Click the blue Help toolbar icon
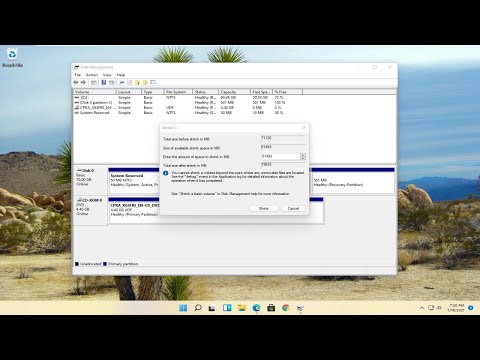480x360 pixels. [x=104, y=82]
